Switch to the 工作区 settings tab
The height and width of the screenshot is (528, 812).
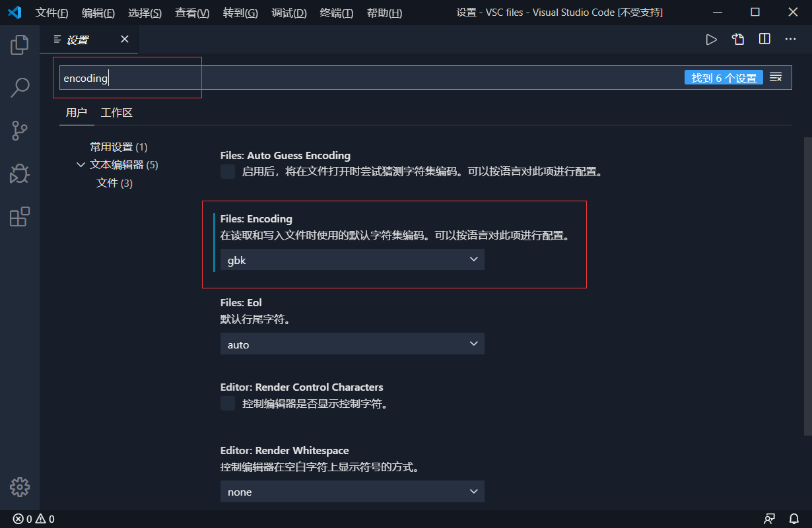[x=116, y=112]
